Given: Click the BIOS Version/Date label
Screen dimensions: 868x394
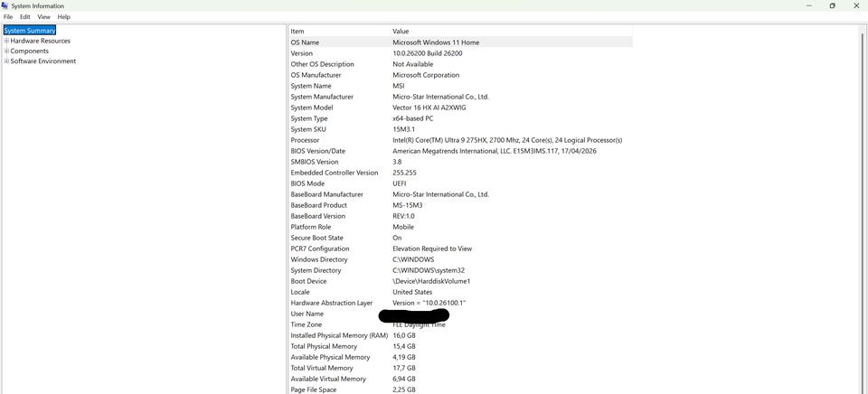Looking at the screenshot, I should coord(318,151).
